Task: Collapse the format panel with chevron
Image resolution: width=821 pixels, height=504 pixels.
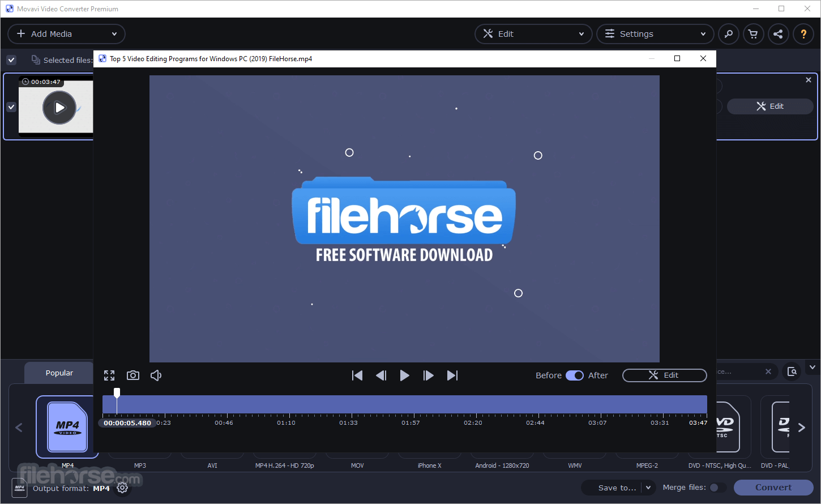Action: click(813, 367)
